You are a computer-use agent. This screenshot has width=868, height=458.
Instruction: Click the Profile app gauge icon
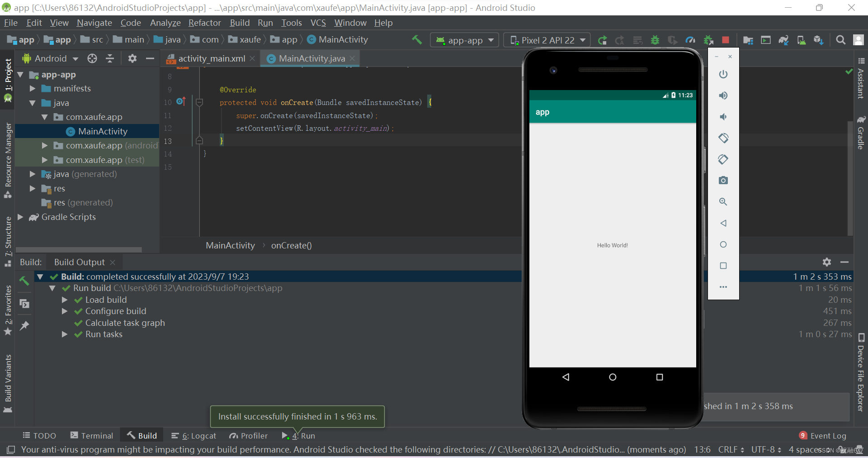[x=690, y=40]
